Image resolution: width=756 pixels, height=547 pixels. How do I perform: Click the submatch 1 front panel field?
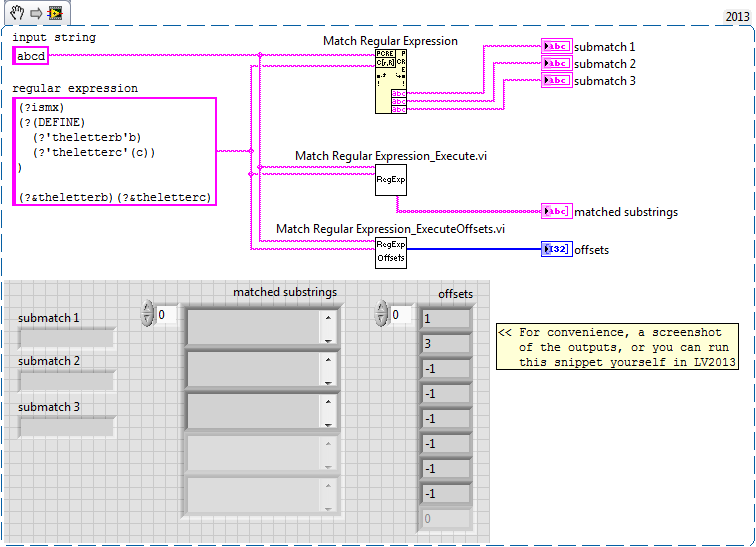(x=66, y=338)
